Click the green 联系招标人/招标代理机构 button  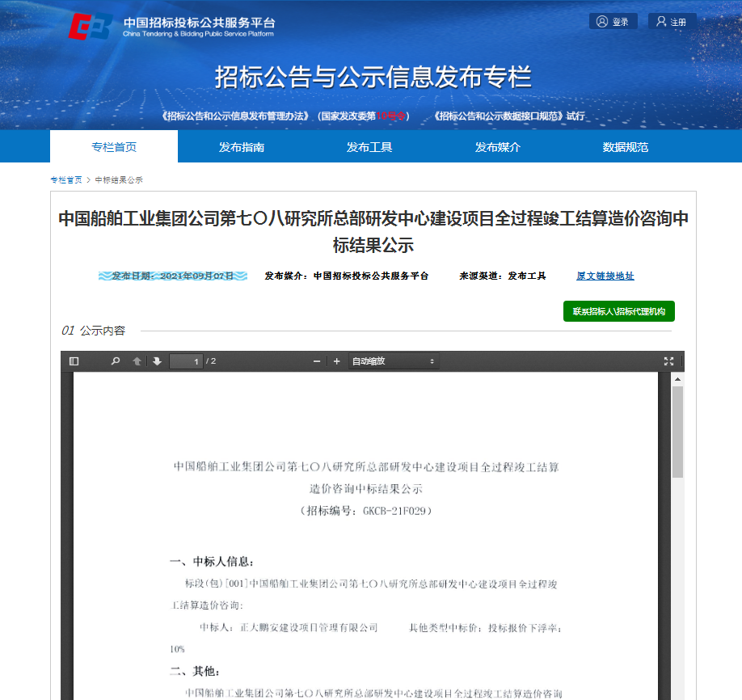click(618, 311)
